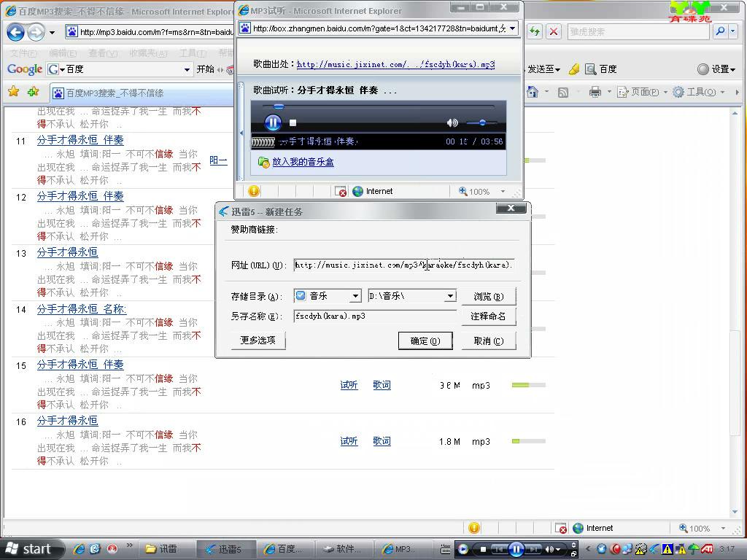Launch Internet Explorer from the Quick Launch bar
Viewport: 747px width, 560px height.
79,549
